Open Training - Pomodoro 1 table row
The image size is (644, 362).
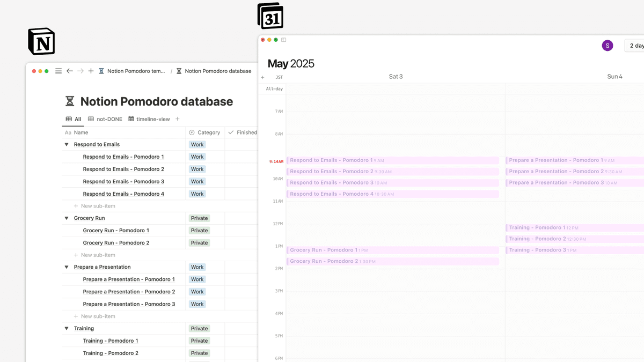111,341
